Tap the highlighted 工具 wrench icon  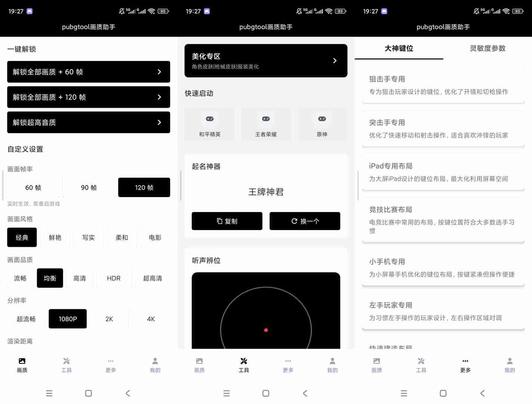point(244,361)
